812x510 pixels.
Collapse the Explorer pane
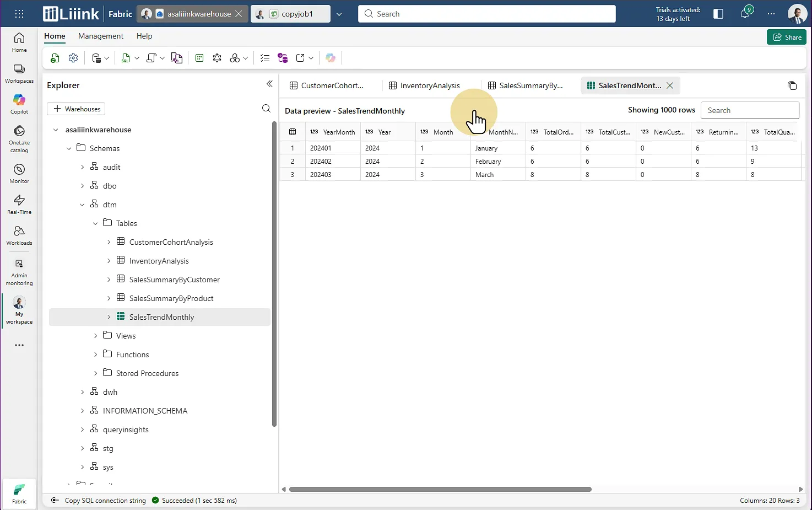(x=269, y=84)
